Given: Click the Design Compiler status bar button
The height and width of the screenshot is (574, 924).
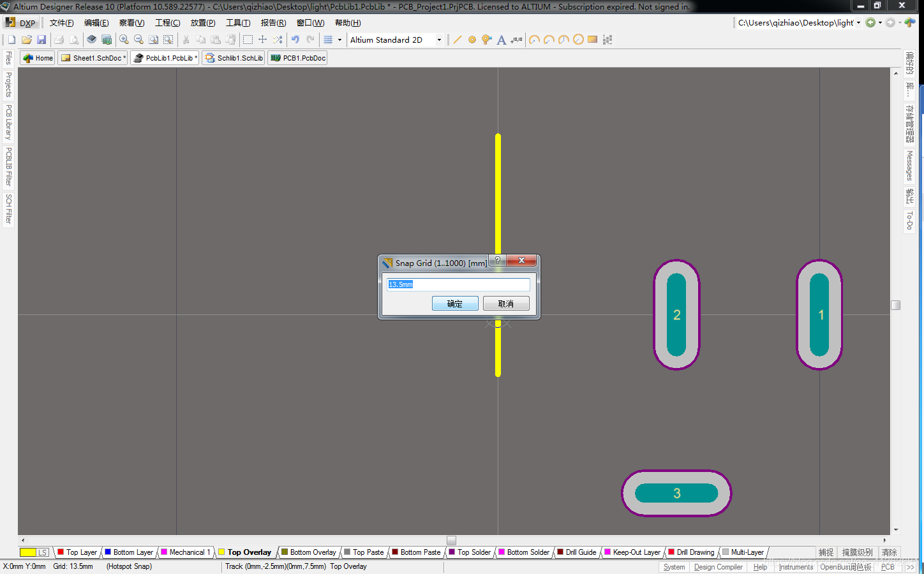Looking at the screenshot, I should pos(718,567).
